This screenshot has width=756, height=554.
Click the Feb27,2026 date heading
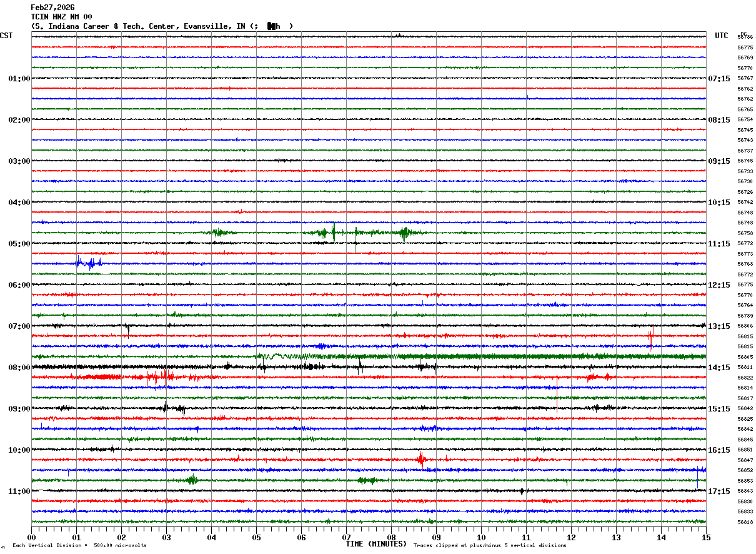point(52,8)
